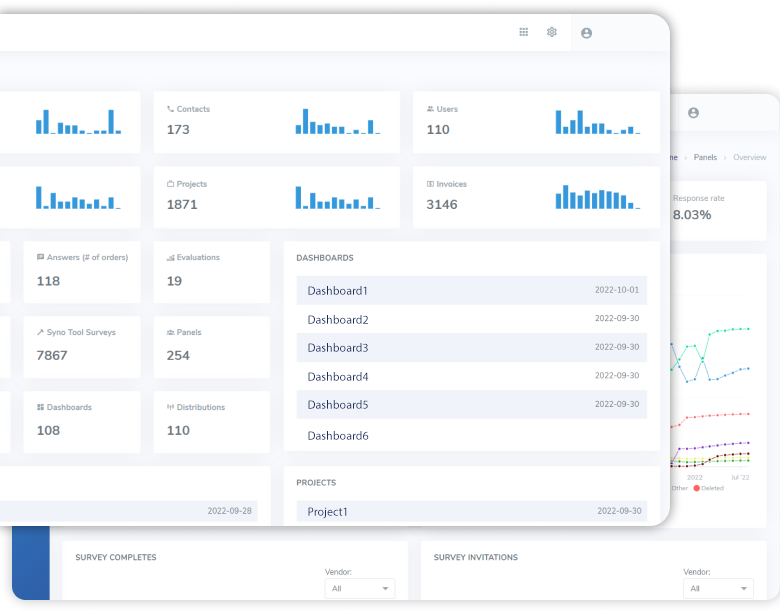Click the Panels count 254
This screenshot has height=614, width=780.
point(178,356)
